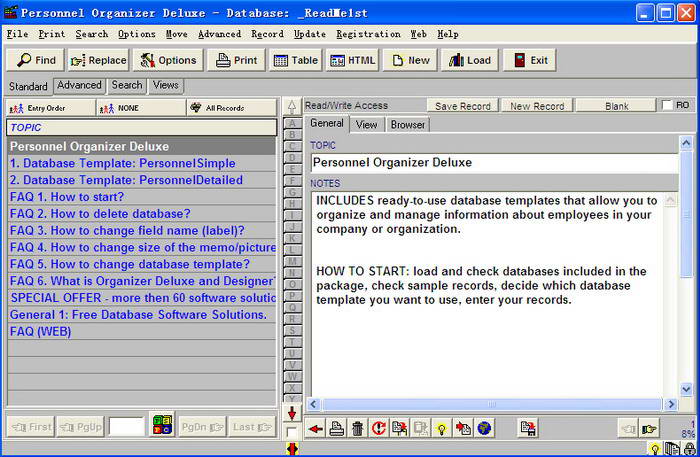The height and width of the screenshot is (457, 700).
Task: Select '1. Database Template: PersonnelSimple' row
Action: coord(142,163)
